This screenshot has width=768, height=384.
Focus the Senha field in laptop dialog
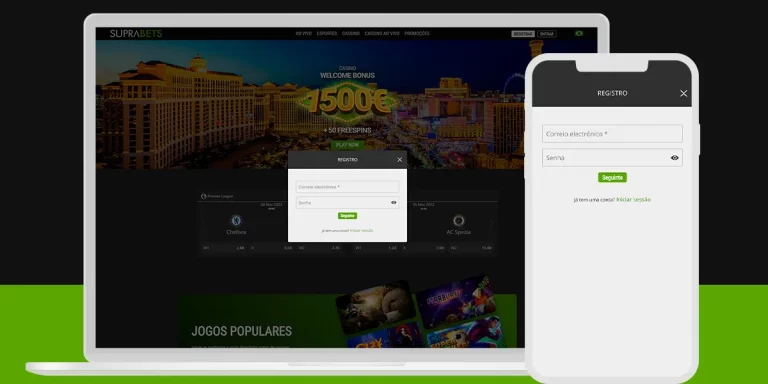coord(347,203)
